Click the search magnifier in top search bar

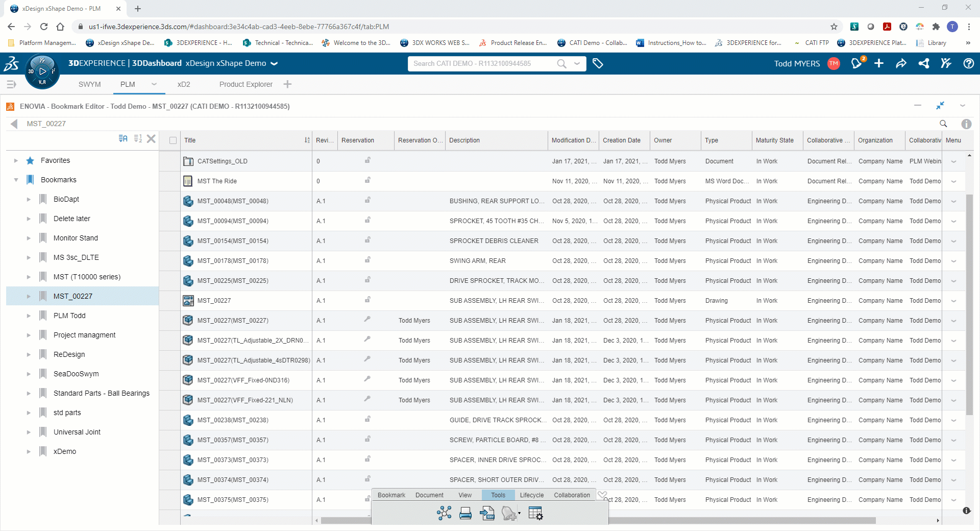pyautogui.click(x=561, y=63)
